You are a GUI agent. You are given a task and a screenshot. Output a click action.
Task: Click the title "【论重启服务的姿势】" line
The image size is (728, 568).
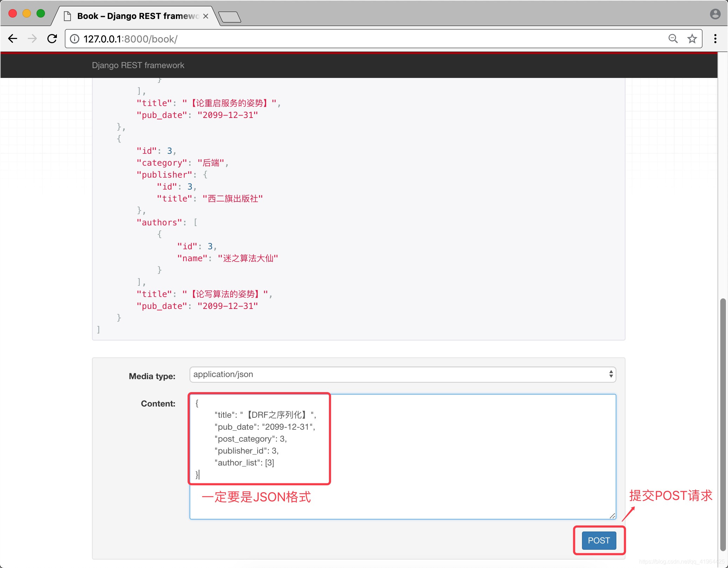(209, 103)
